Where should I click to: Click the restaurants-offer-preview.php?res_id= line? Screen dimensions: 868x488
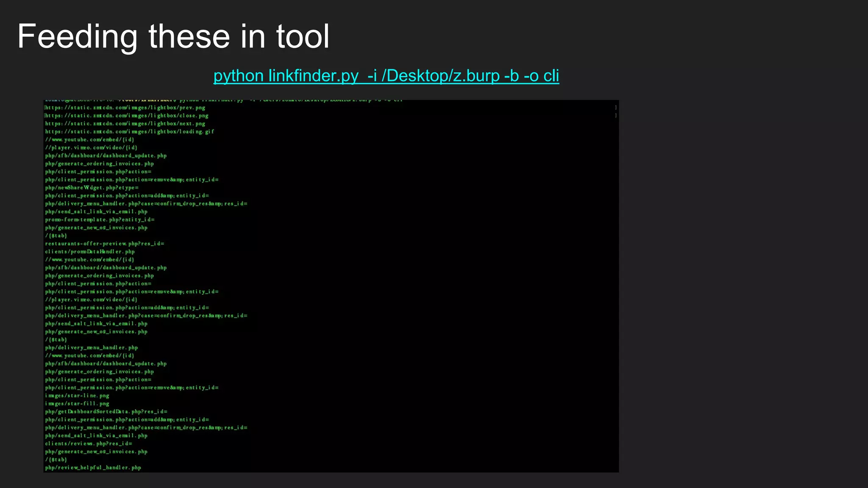coord(105,244)
